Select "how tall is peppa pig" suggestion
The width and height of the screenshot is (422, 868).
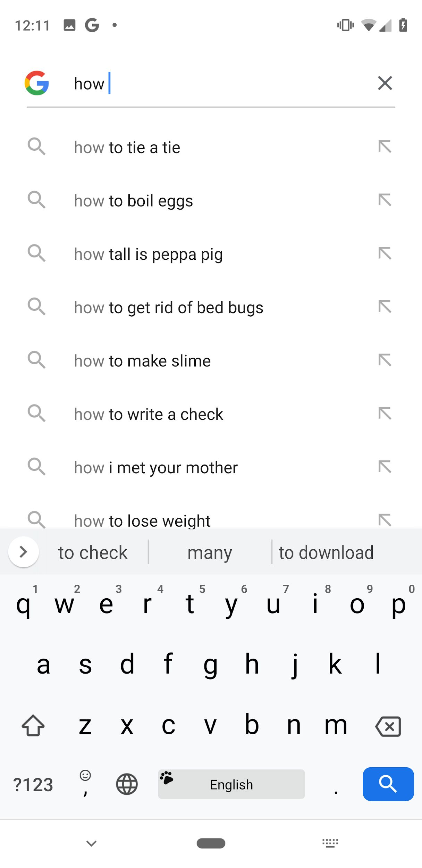point(149,254)
